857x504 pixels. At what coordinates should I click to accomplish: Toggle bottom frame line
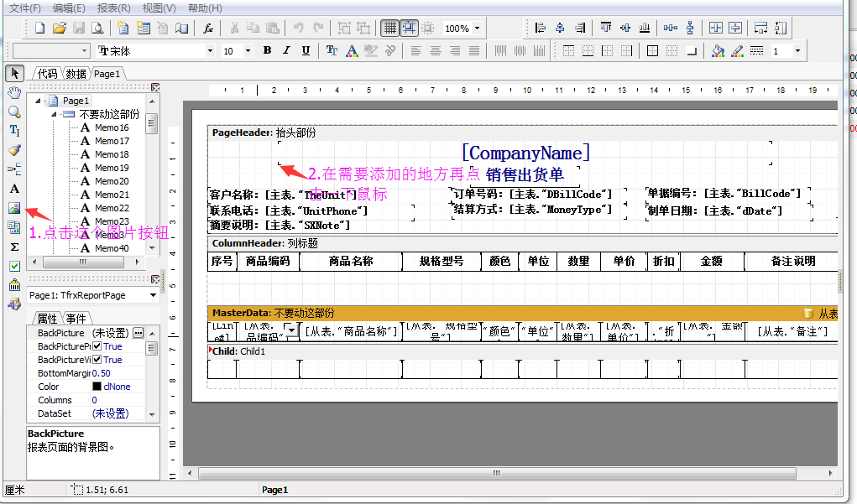coord(588,50)
